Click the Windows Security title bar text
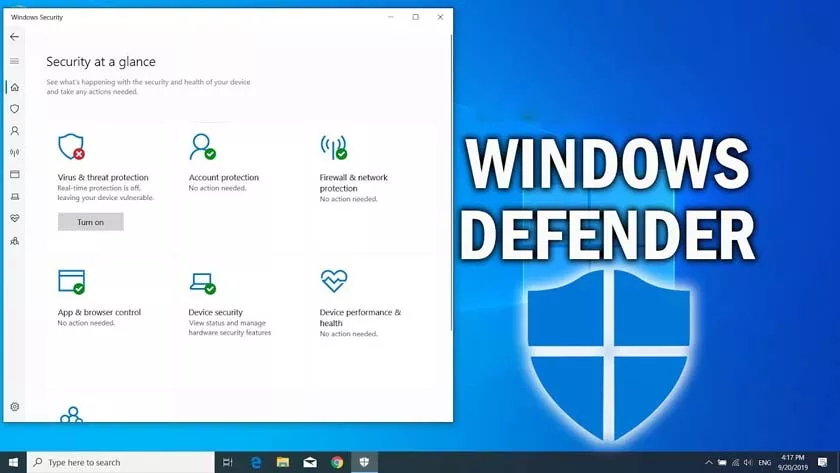 click(x=36, y=17)
